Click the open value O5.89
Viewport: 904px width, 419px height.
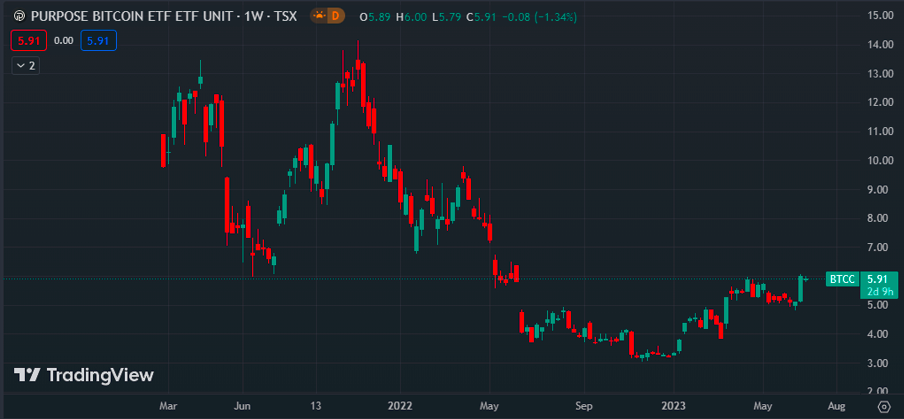point(376,17)
